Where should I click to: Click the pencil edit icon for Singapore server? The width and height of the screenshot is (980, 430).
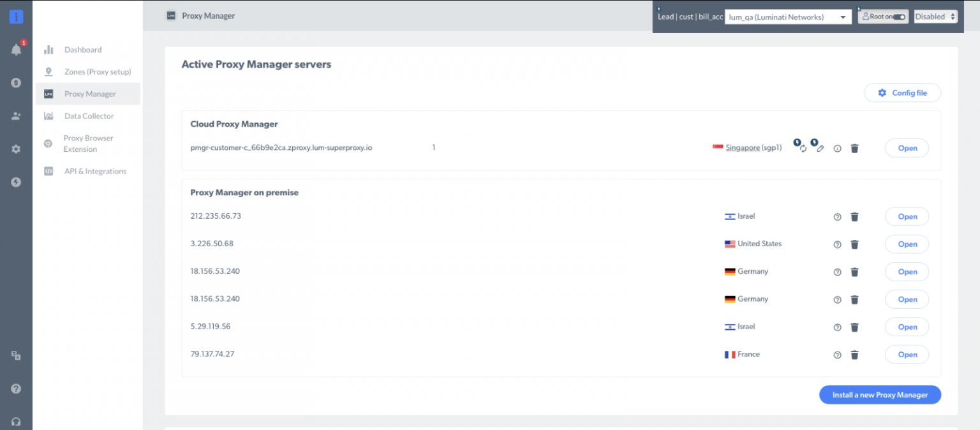coord(820,149)
